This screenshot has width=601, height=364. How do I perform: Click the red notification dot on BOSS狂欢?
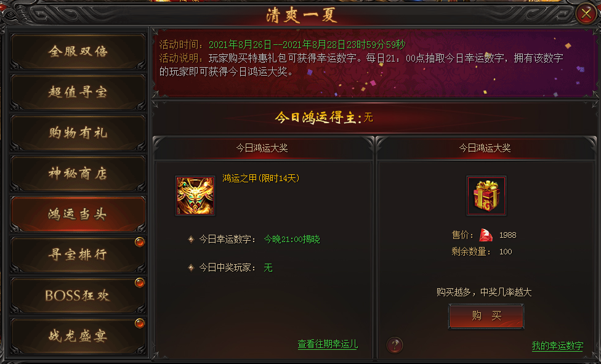140,283
